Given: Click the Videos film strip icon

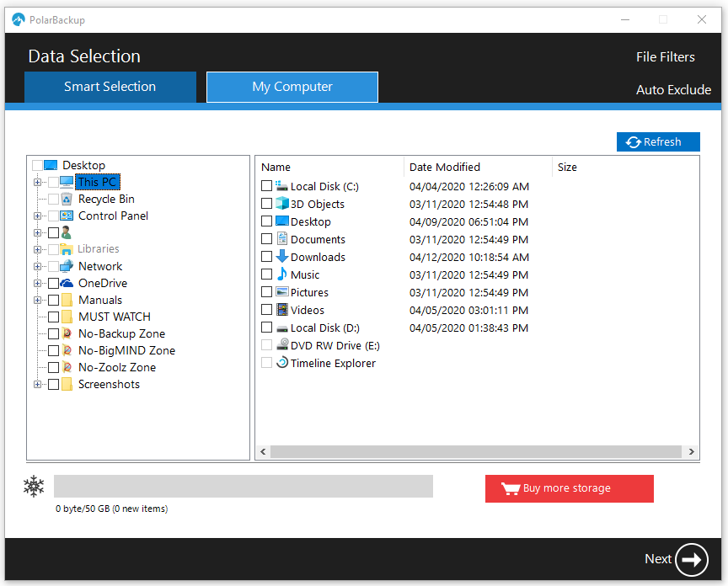Looking at the screenshot, I should pyautogui.click(x=281, y=310).
